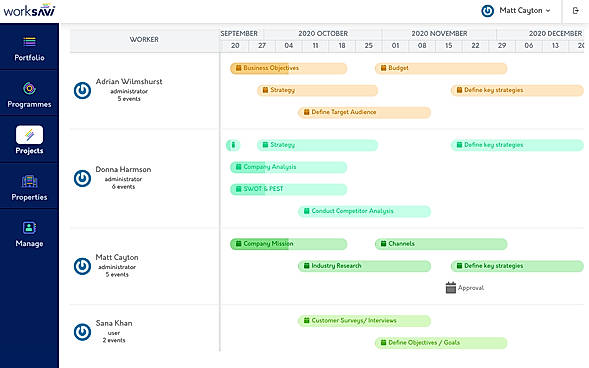Click Adrian Wilmshurst's avatar icon

coord(82,90)
